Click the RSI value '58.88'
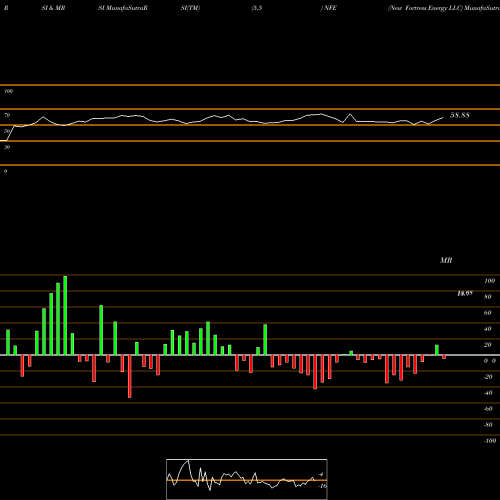Screen dimensions: 500x500 [x=460, y=115]
